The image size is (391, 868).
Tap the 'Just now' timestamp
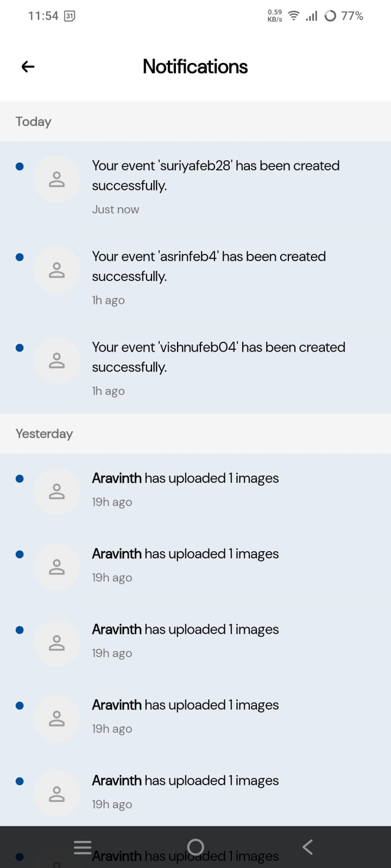point(115,209)
